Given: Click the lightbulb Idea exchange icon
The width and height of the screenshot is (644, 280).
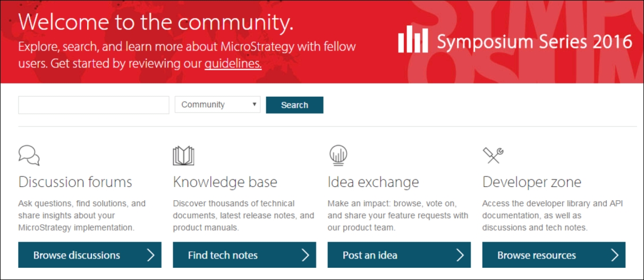Looking at the screenshot, I should click(338, 155).
